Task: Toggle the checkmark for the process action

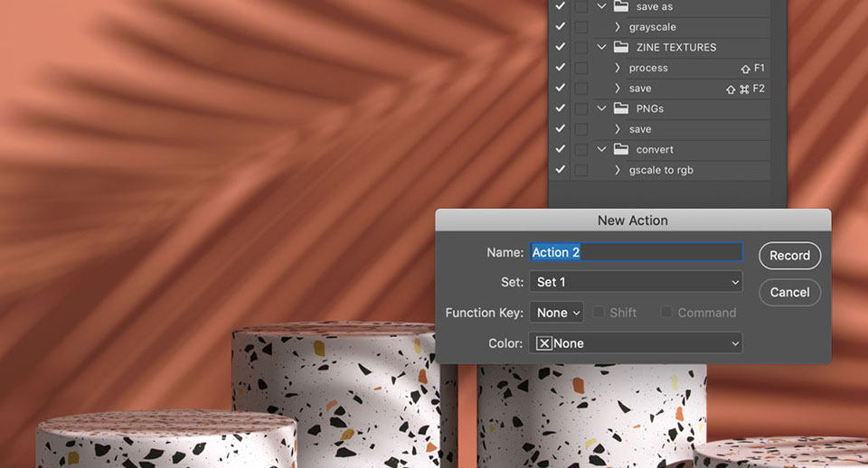Action: pyautogui.click(x=561, y=68)
